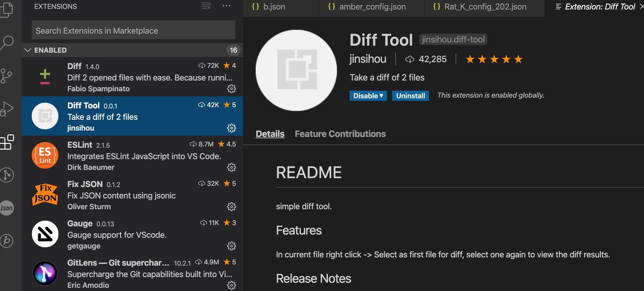Open manage gear for Diff extension
The image size is (644, 291).
click(x=232, y=89)
